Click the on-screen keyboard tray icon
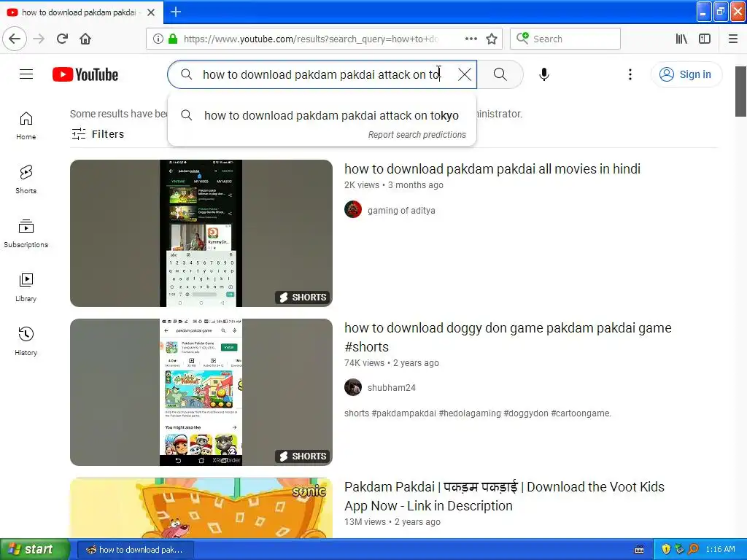Viewport: 747px width, 560px height. click(639, 550)
